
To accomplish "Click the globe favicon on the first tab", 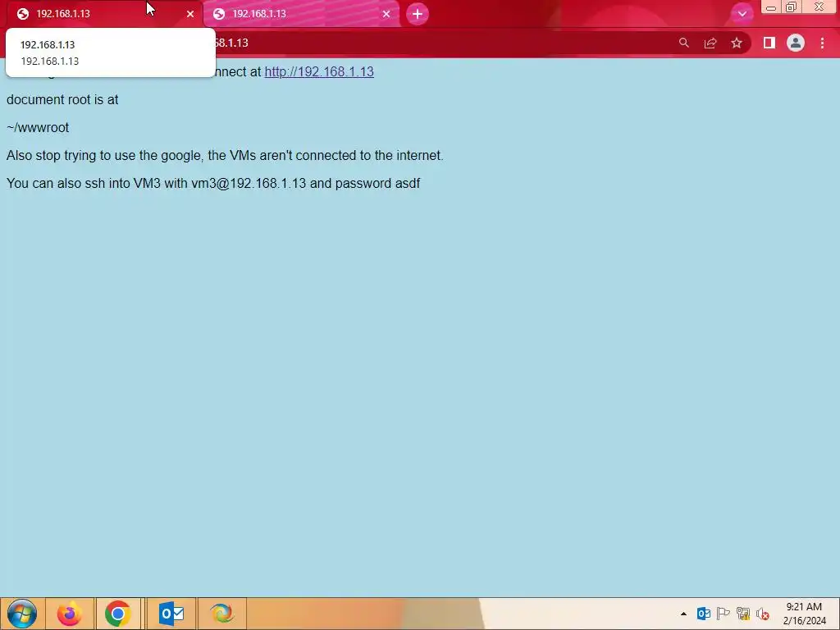I will point(22,14).
